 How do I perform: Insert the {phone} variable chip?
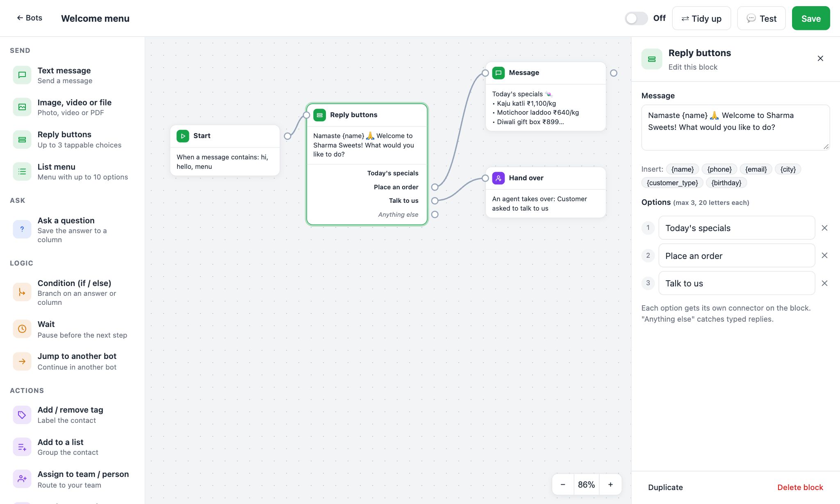[x=719, y=169]
